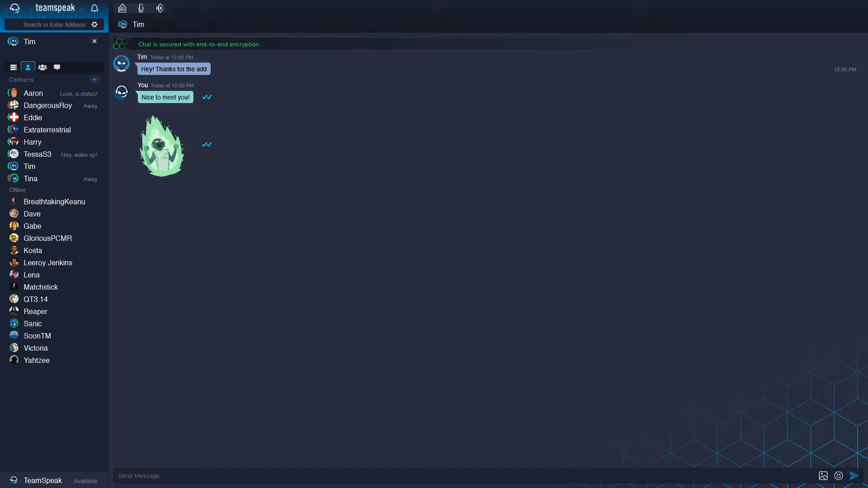
Task: Click the chat messages panel icon
Action: [x=57, y=67]
